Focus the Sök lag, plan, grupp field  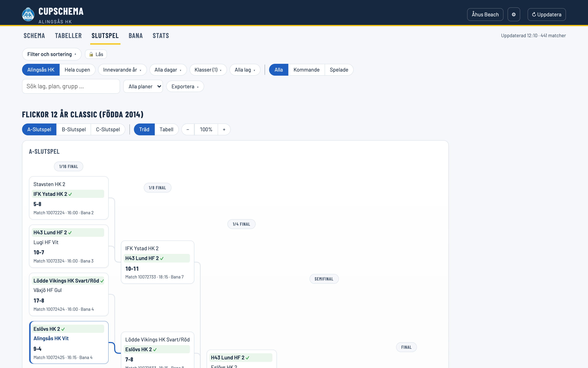coord(71,86)
